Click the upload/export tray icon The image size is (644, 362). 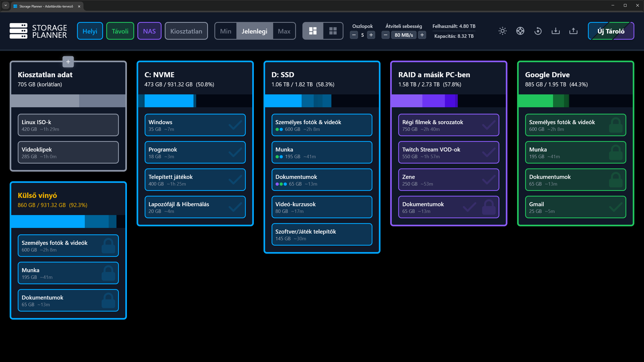pyautogui.click(x=573, y=31)
